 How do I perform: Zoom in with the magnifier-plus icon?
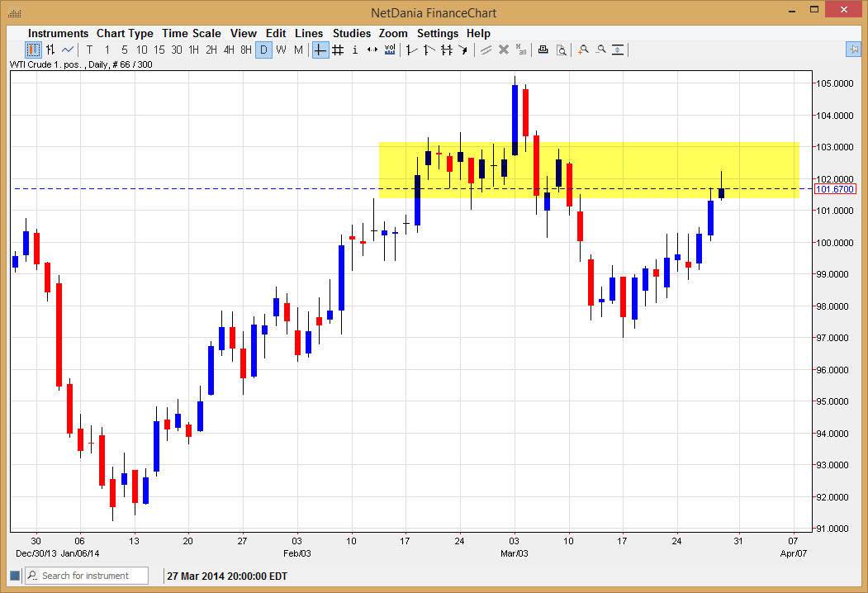583,50
